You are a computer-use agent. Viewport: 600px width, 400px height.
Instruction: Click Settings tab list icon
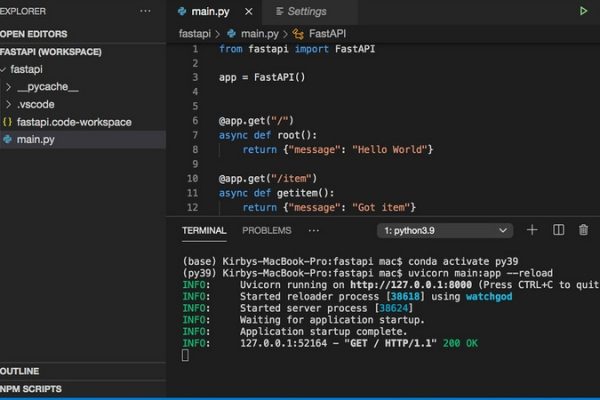pyautogui.click(x=279, y=11)
